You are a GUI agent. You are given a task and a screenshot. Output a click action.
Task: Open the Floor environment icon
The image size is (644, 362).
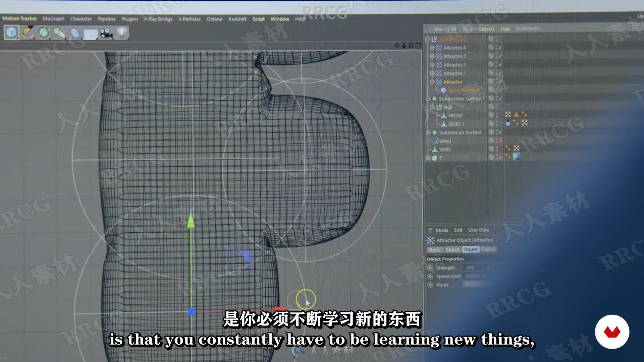click(91, 34)
